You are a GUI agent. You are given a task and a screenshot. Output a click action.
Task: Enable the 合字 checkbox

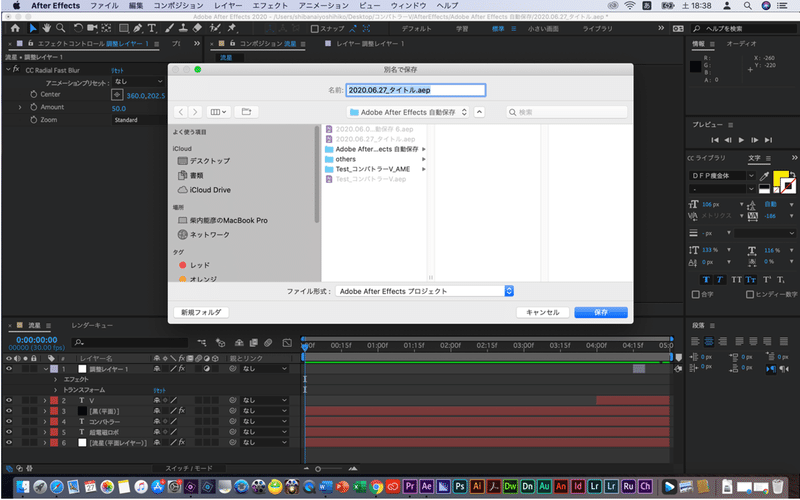click(695, 294)
